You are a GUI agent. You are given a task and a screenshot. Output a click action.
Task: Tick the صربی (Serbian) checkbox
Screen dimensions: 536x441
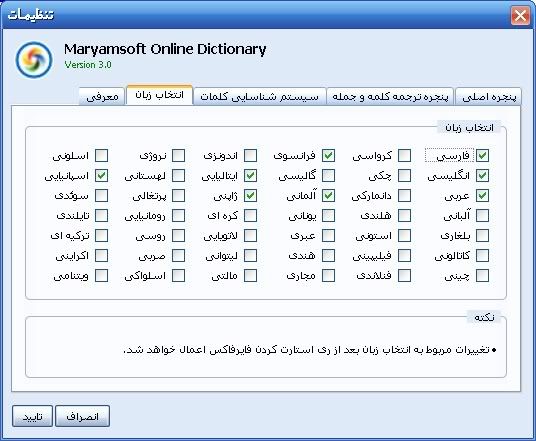(x=178, y=255)
